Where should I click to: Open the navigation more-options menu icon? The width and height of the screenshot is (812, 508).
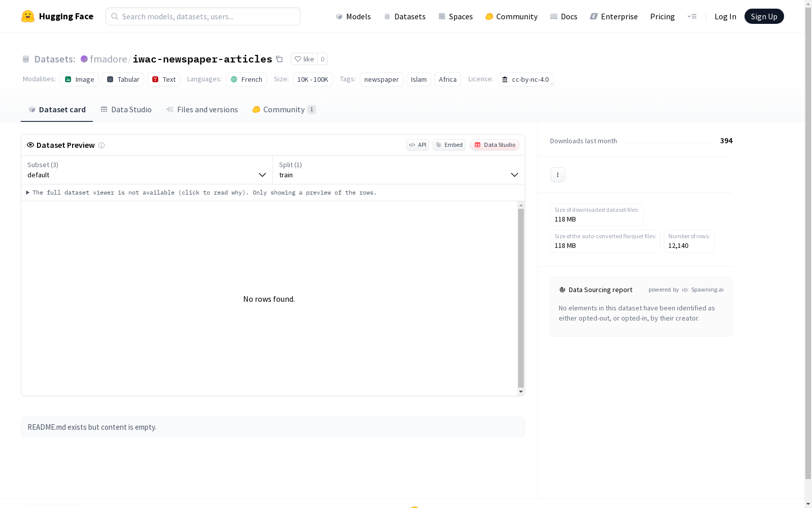(692, 16)
